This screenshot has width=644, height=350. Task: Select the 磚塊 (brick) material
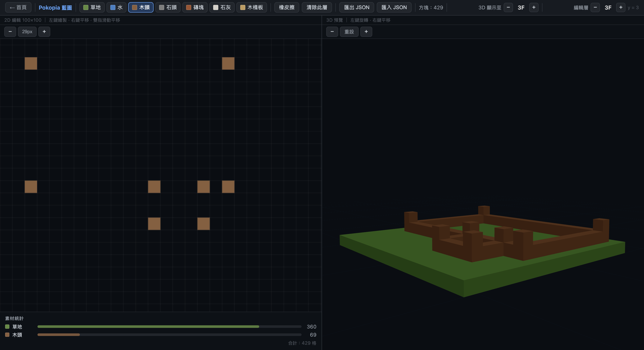pos(194,7)
